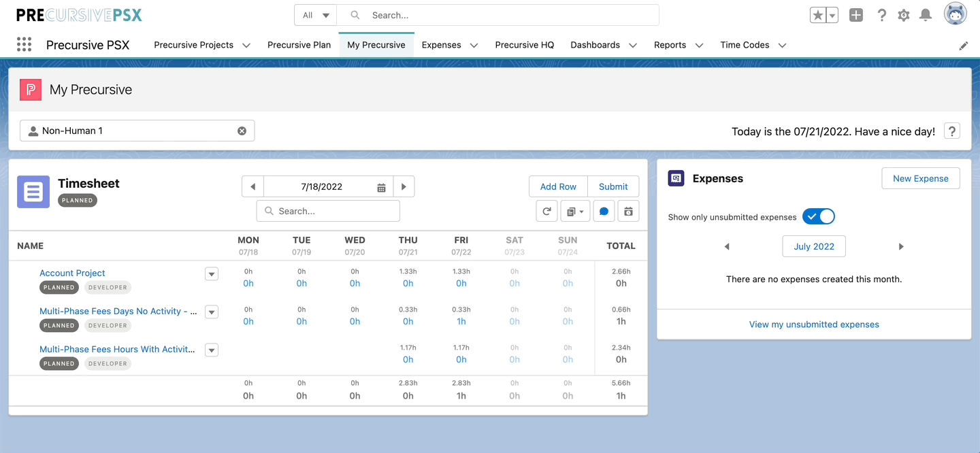The width and height of the screenshot is (980, 453).
Task: Open the App Launcher grid icon
Action: pyautogui.click(x=24, y=45)
